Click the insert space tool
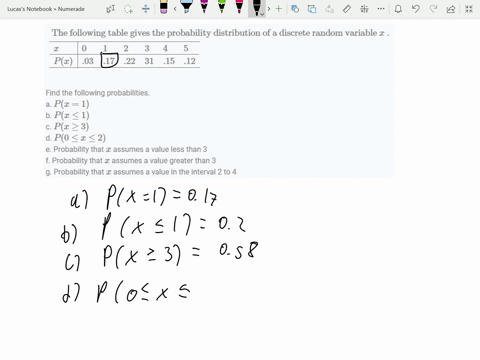Screen dimensions: 480x360 point(146,9)
